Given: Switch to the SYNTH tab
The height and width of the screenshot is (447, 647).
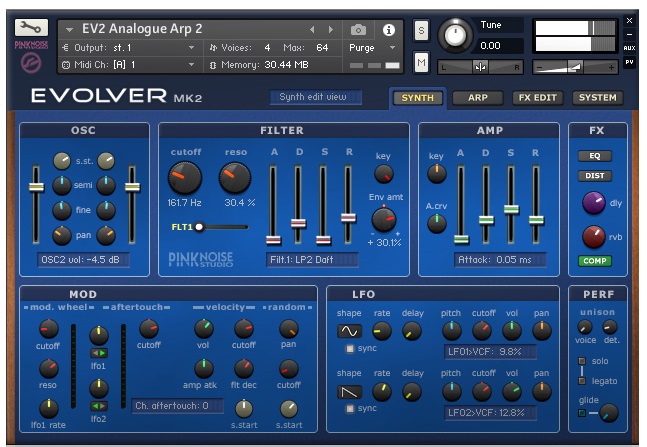Looking at the screenshot, I should tap(417, 98).
